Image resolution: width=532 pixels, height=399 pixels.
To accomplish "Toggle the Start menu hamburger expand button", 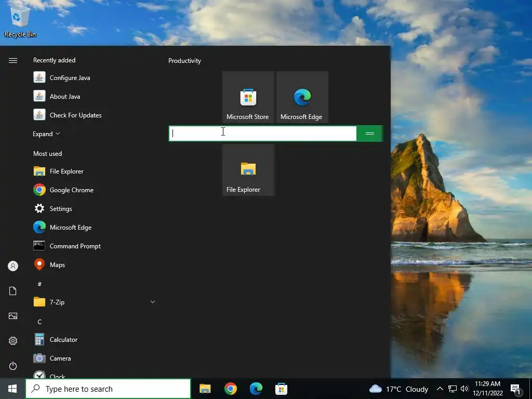I will pyautogui.click(x=13, y=60).
